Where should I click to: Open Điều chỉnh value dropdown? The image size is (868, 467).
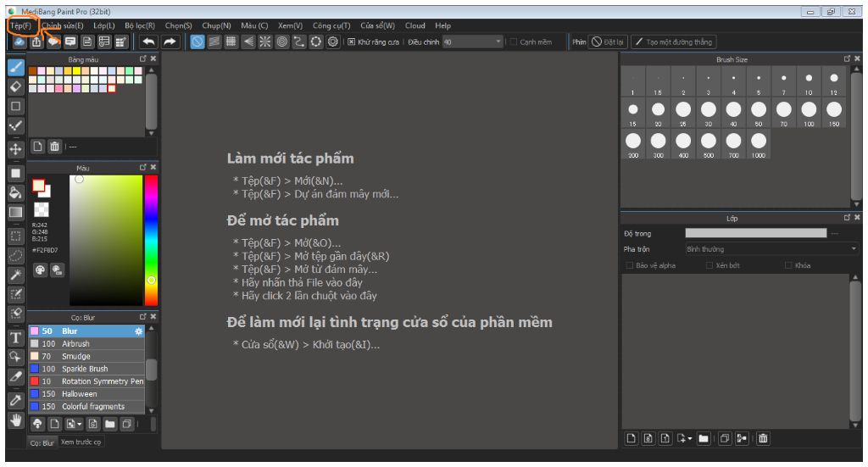pos(498,42)
